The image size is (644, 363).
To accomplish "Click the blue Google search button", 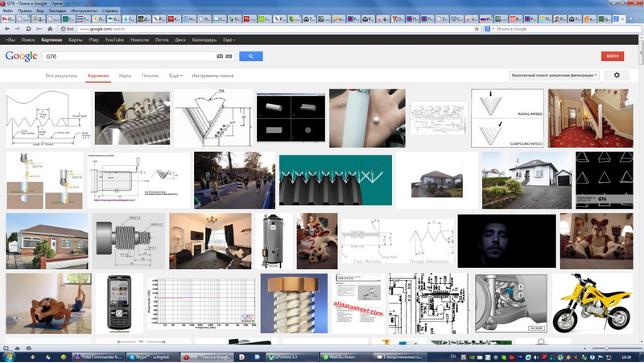I will pyautogui.click(x=250, y=56).
